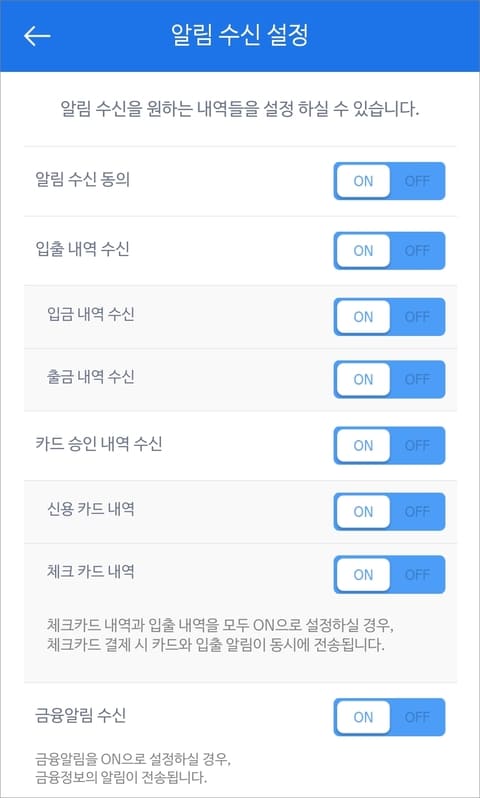Image resolution: width=480 pixels, height=798 pixels.
Task: Turn off 금융알림 수신 switch
Action: click(x=389, y=717)
